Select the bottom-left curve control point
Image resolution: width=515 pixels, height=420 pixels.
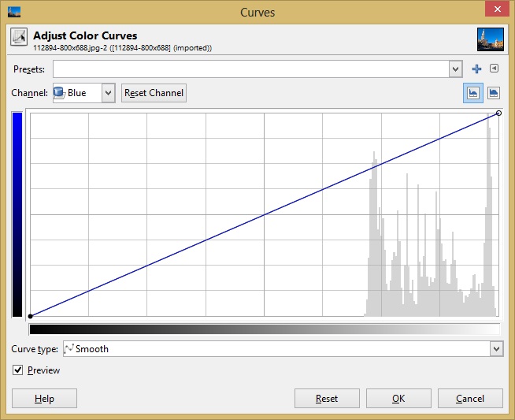click(30, 316)
